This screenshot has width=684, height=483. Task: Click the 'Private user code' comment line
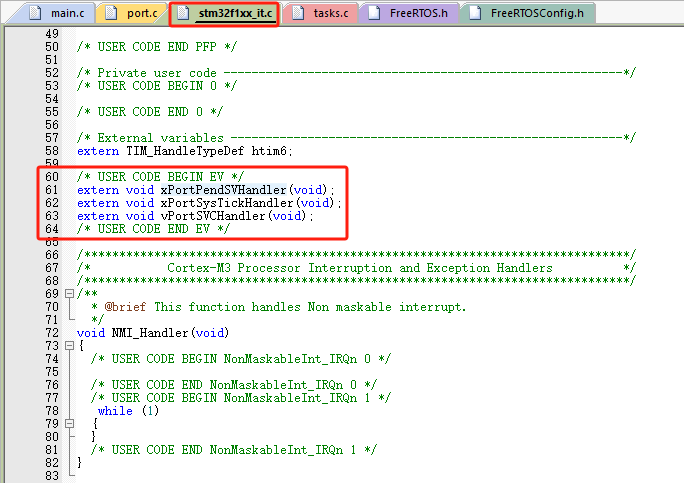click(x=356, y=73)
